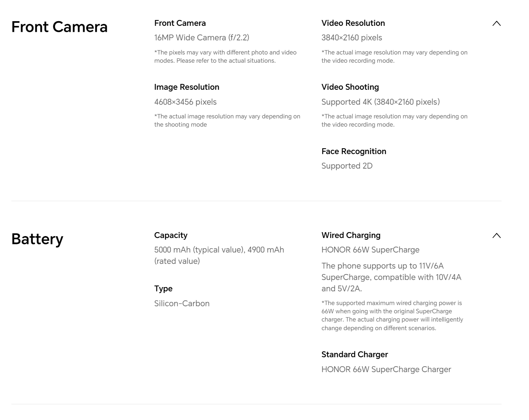Click the battery Type heading
The width and height of the screenshot is (529, 420).
163,289
